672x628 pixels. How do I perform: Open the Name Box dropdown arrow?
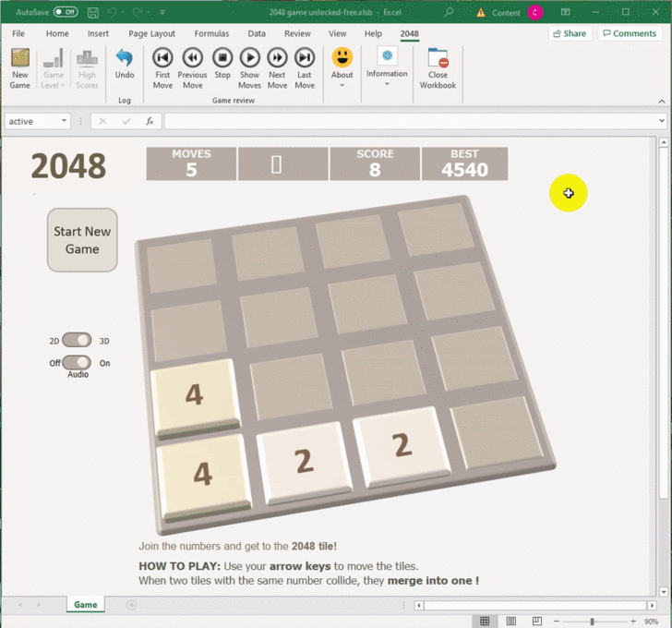coord(64,121)
